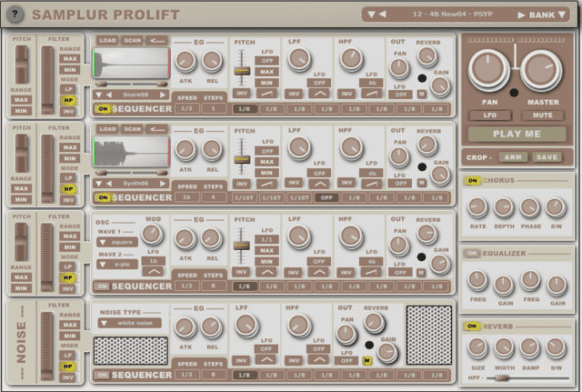Screen dimensions: 582x392
Task: Select the previous sample before Synth06
Action: tap(109, 184)
